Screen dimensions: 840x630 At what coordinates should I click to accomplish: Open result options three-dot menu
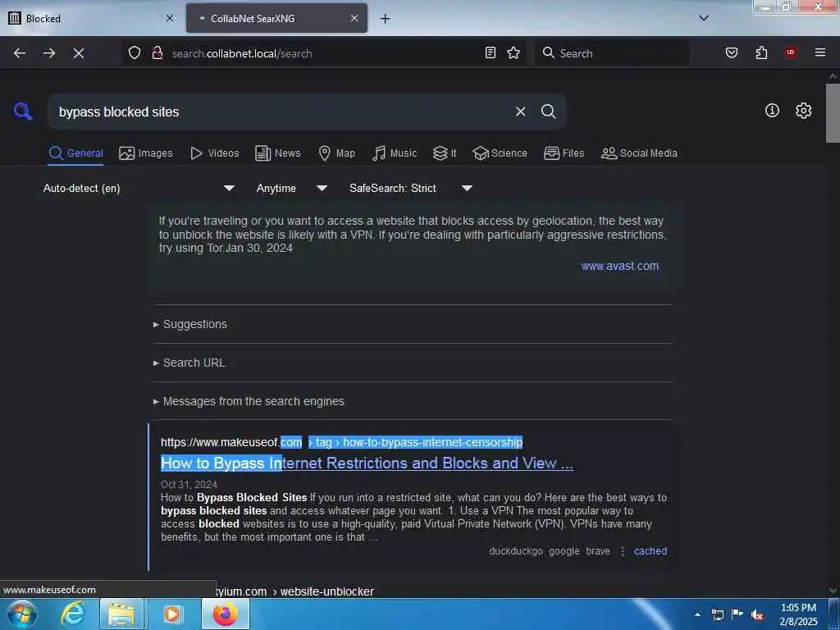pyautogui.click(x=623, y=550)
